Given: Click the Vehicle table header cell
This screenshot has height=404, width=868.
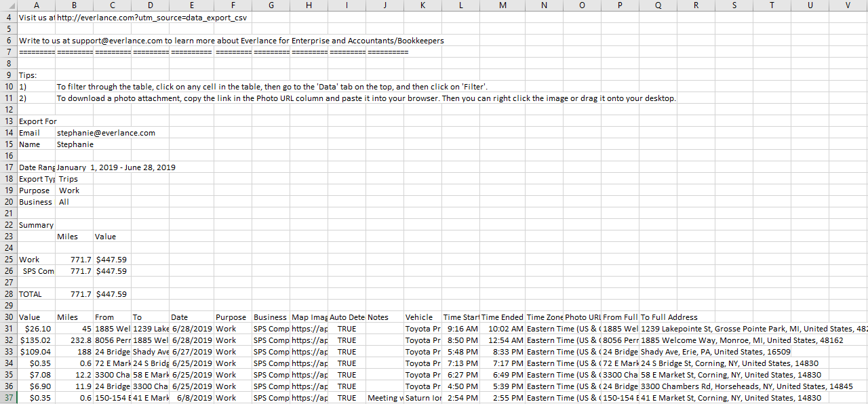Looking at the screenshot, I should pos(419,317).
